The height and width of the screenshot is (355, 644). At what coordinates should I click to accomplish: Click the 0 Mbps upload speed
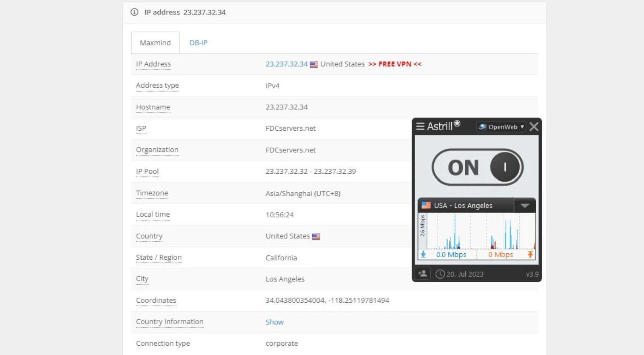[x=501, y=254]
